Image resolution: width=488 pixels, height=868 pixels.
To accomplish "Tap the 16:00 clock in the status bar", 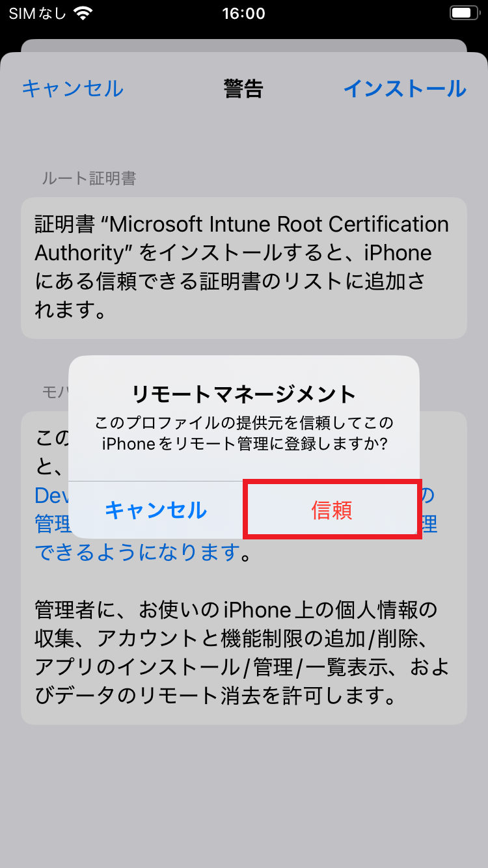I will (x=243, y=13).
